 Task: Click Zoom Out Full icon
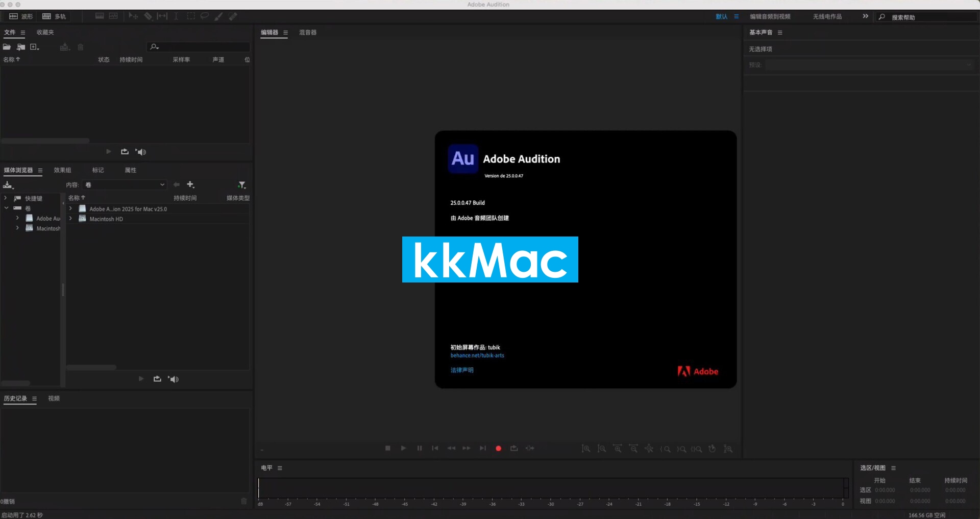pos(649,449)
